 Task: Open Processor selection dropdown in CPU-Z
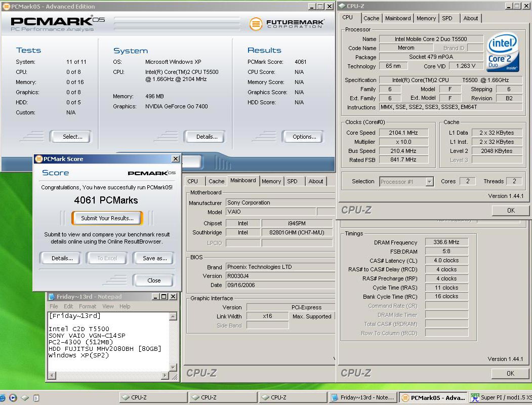click(x=430, y=181)
